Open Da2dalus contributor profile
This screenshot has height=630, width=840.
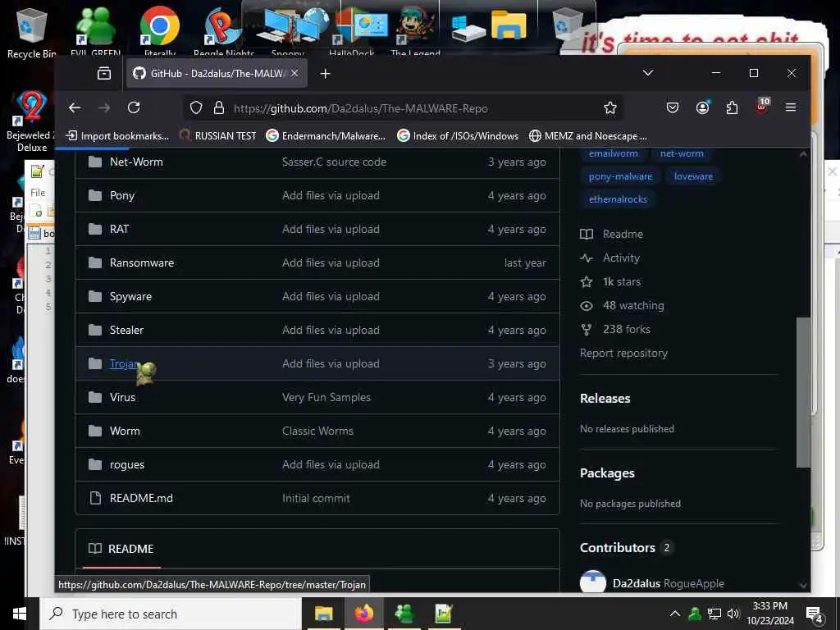(636, 583)
